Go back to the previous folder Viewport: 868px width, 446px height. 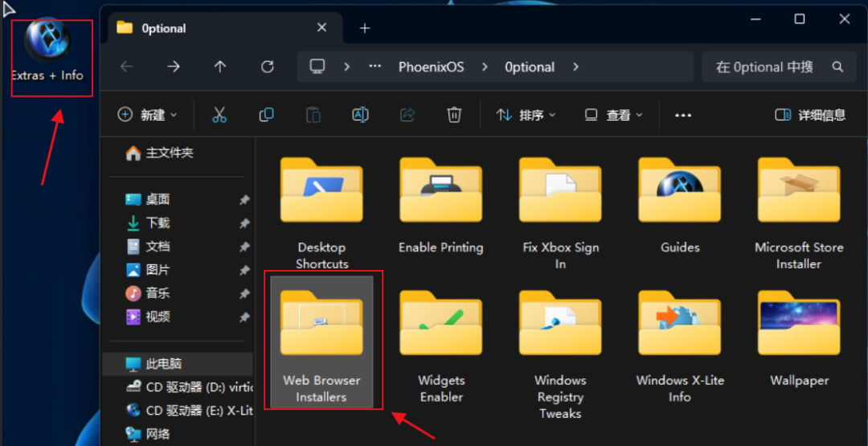click(x=127, y=67)
